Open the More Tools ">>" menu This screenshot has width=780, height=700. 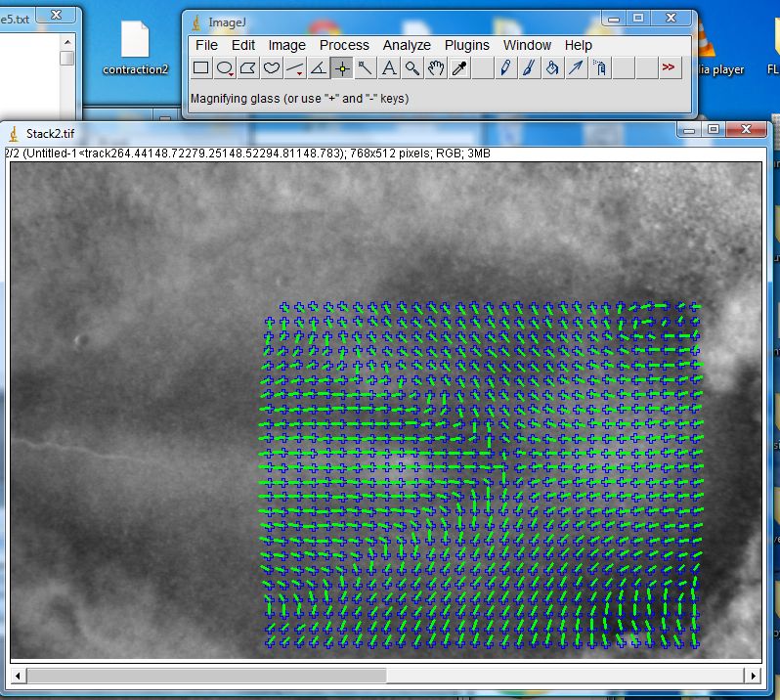click(669, 67)
